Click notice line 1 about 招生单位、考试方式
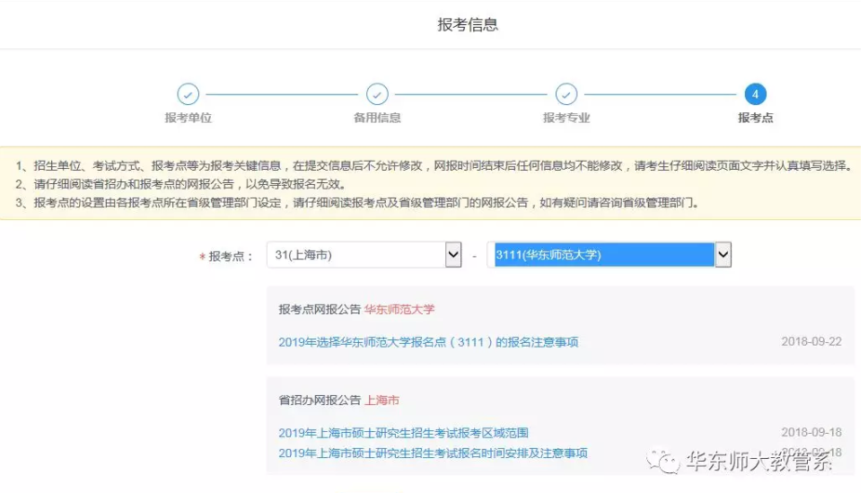 (434, 165)
